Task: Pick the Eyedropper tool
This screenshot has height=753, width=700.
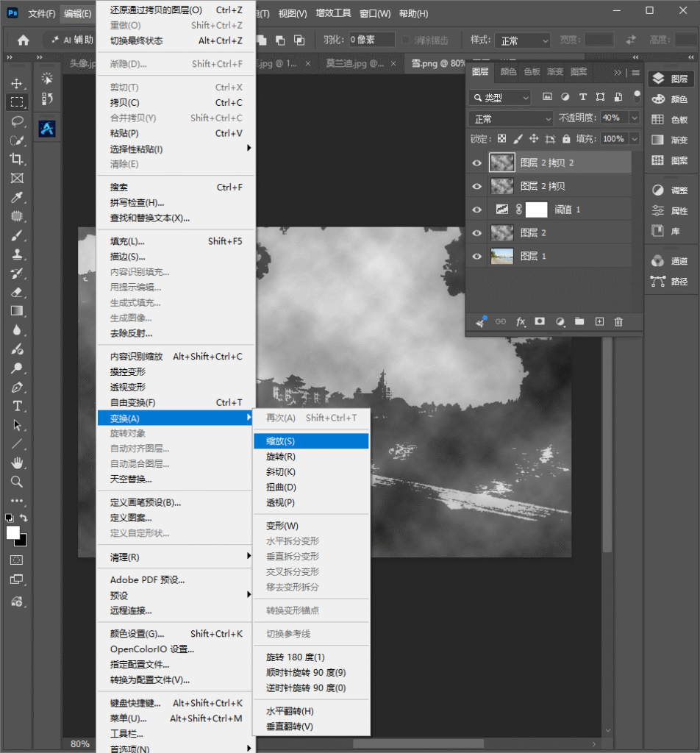Action: 17,197
